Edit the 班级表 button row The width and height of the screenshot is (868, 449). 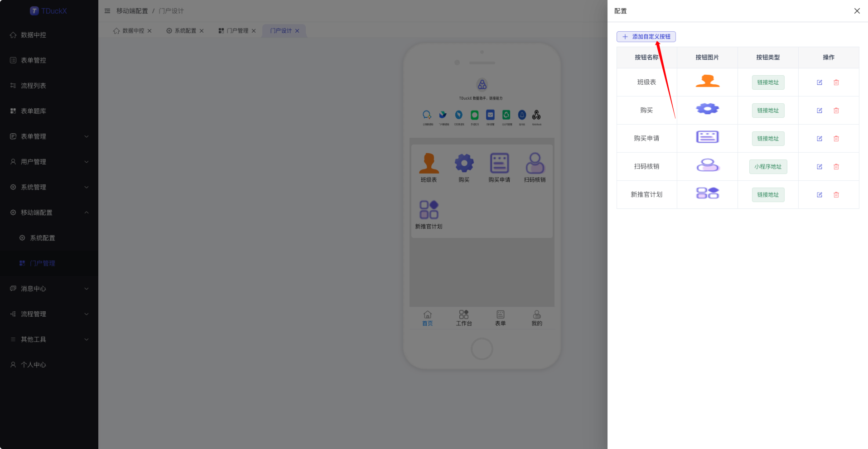coord(820,82)
